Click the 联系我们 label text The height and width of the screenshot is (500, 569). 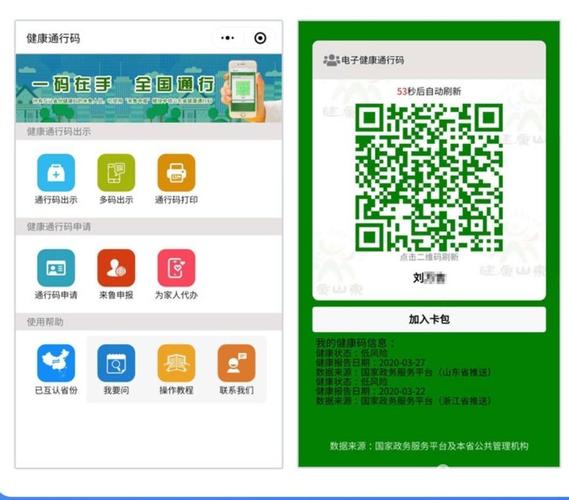[x=237, y=390]
